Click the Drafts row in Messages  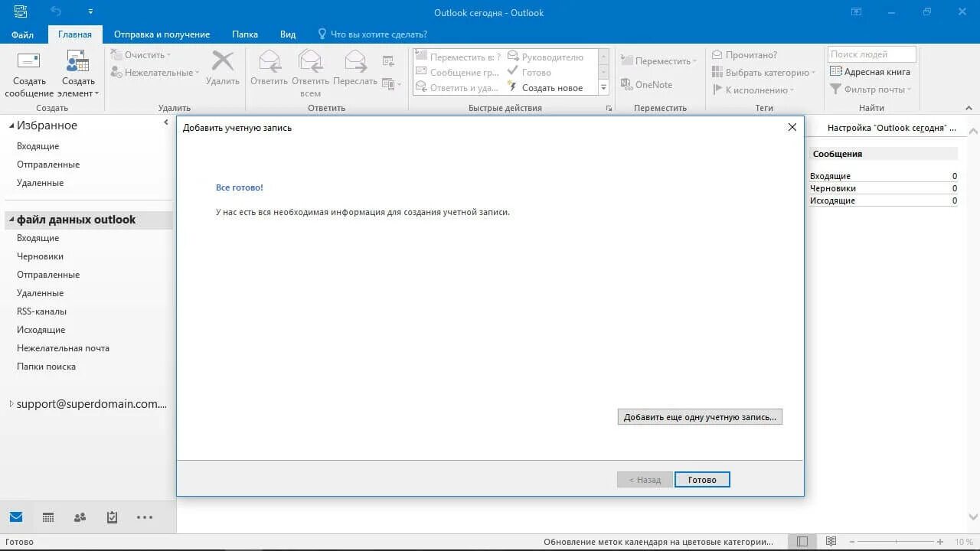[x=884, y=188]
